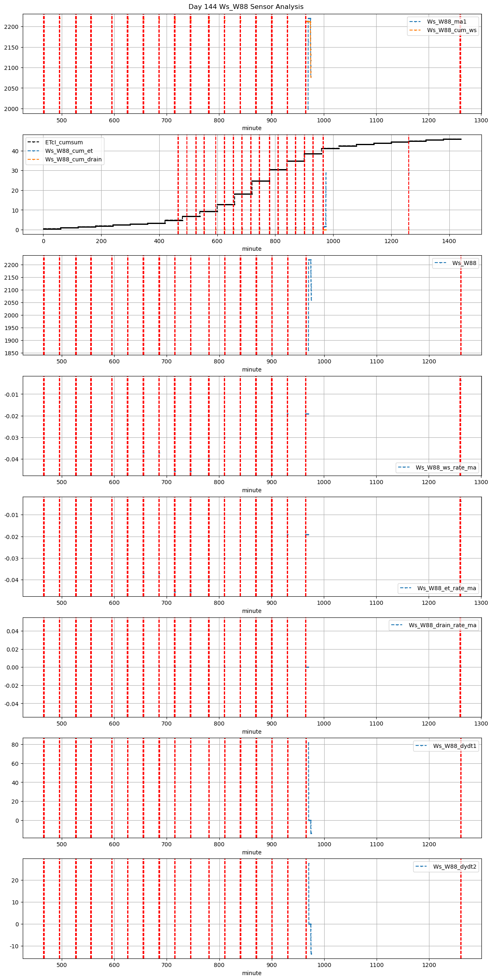Choose the Ws_W88_drain_rate_ma legend label
This screenshot has height=980, width=492.
click(442, 625)
